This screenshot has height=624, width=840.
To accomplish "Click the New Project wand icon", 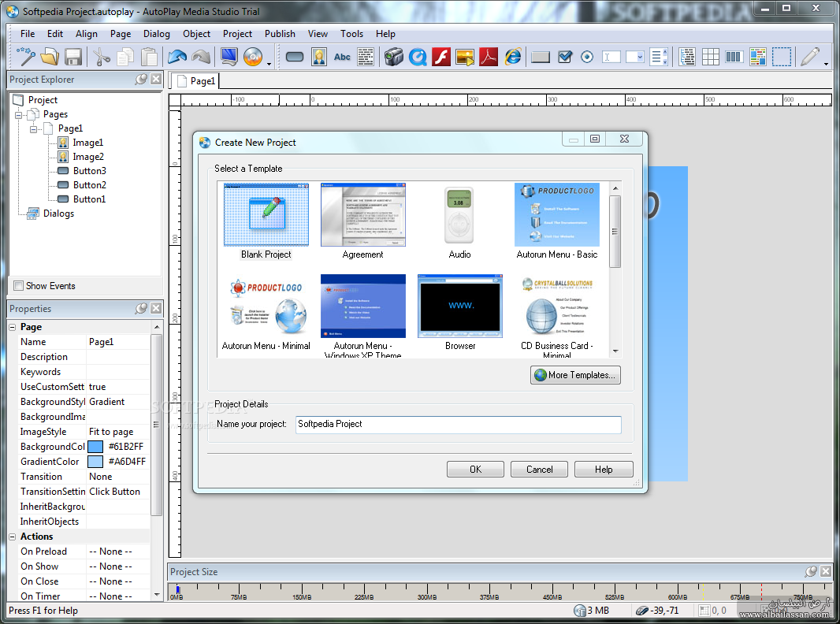I will coord(26,56).
